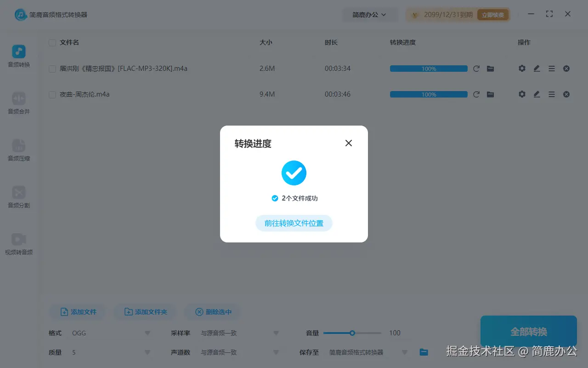The height and width of the screenshot is (368, 588).
Task: Click the VIP badge icon beside expiry date
Action: (415, 15)
